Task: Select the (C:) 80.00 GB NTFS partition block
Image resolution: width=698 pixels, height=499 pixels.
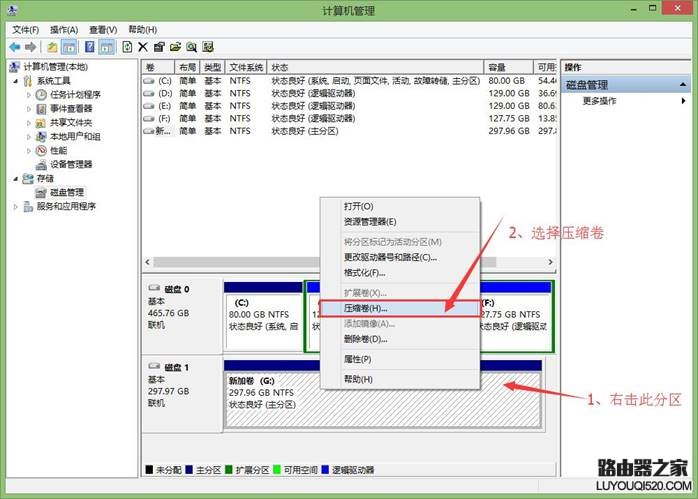Action: tap(264, 316)
